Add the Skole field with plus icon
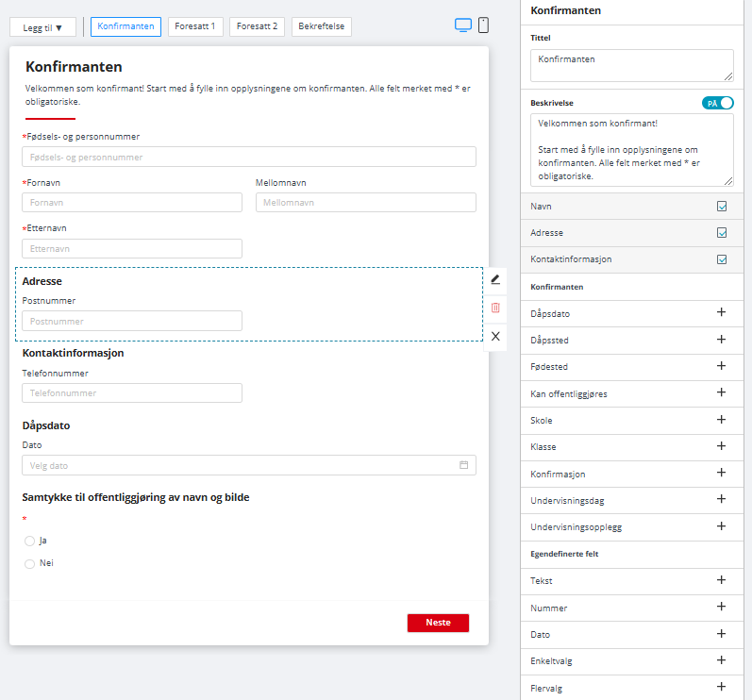This screenshot has width=752, height=700. point(721,420)
